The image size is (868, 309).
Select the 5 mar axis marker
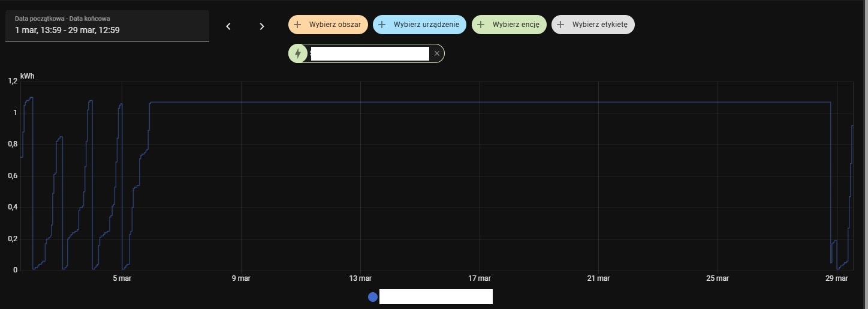122,278
